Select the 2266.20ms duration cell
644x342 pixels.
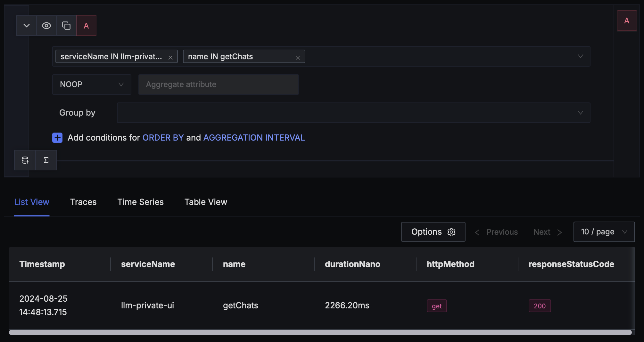click(x=347, y=305)
